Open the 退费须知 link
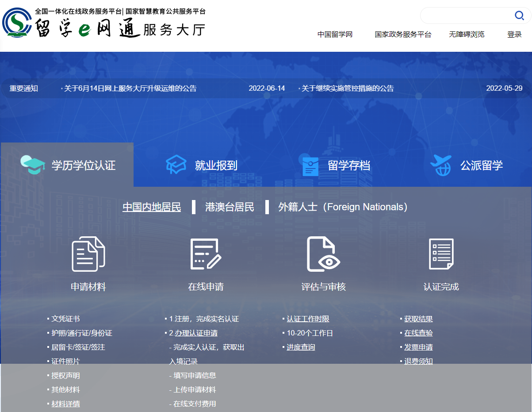 (418, 361)
